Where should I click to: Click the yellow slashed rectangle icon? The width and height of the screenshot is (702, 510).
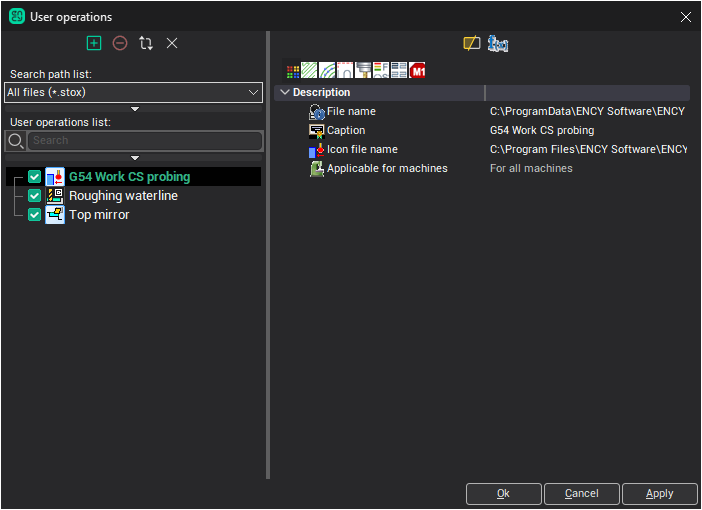click(x=472, y=43)
